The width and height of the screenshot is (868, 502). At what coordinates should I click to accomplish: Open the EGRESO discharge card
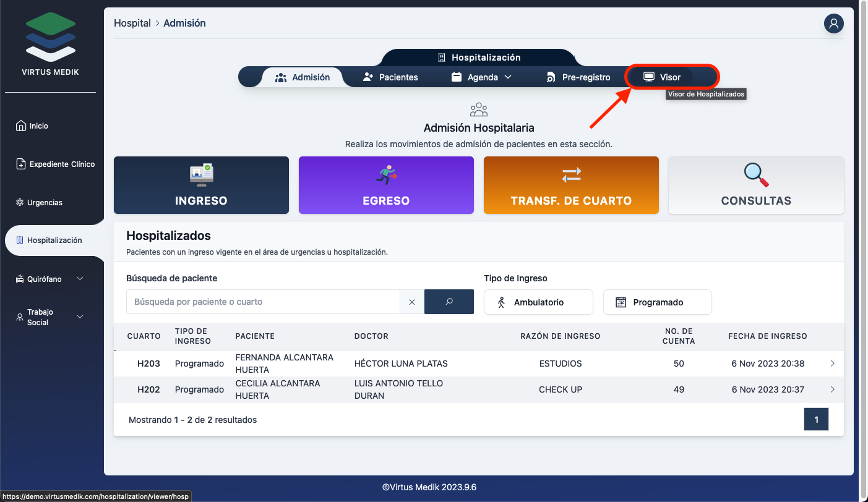click(x=386, y=185)
